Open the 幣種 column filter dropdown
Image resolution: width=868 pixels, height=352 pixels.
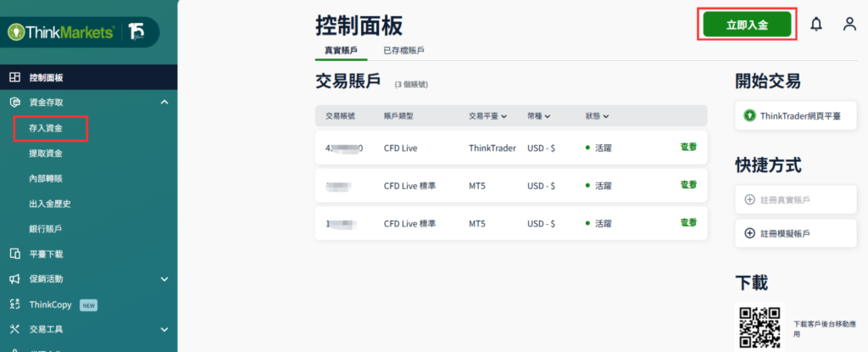[548, 116]
